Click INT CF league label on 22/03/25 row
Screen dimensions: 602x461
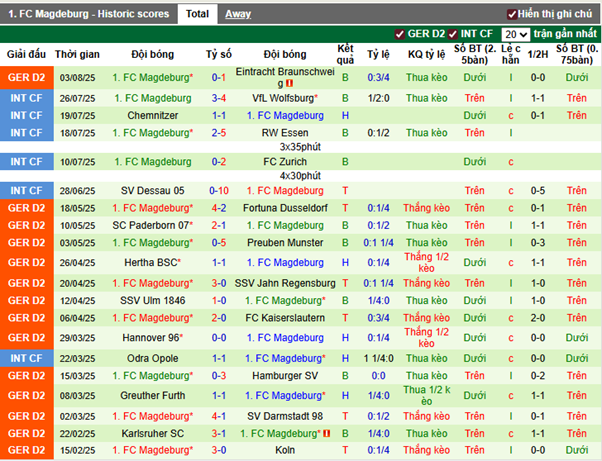(x=26, y=359)
